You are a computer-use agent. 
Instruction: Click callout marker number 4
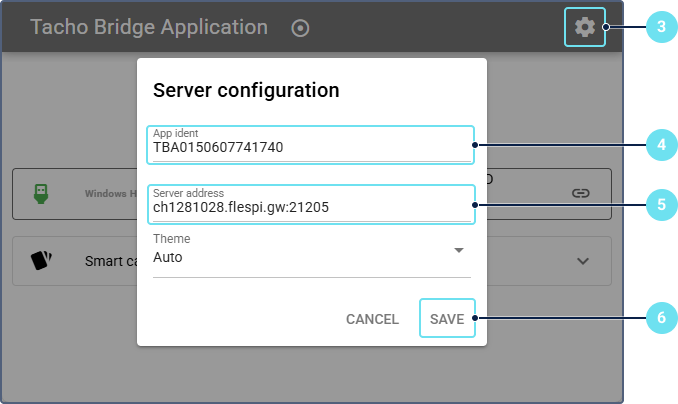point(659,145)
